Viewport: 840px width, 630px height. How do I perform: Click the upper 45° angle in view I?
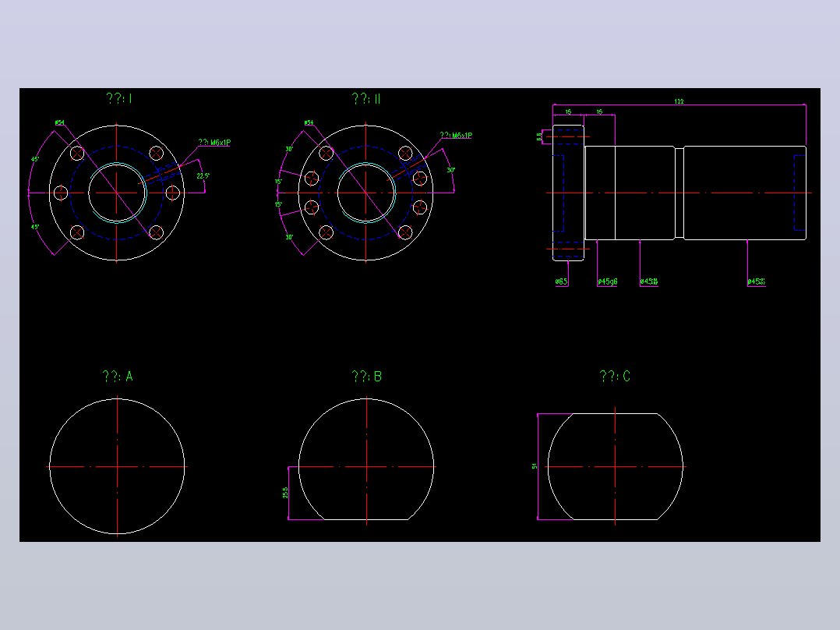point(35,159)
